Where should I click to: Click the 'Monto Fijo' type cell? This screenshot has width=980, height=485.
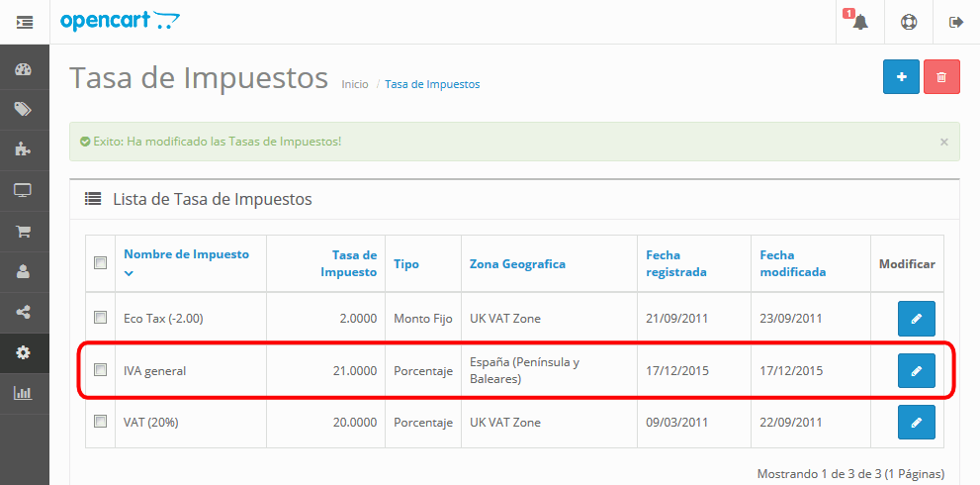pos(423,319)
